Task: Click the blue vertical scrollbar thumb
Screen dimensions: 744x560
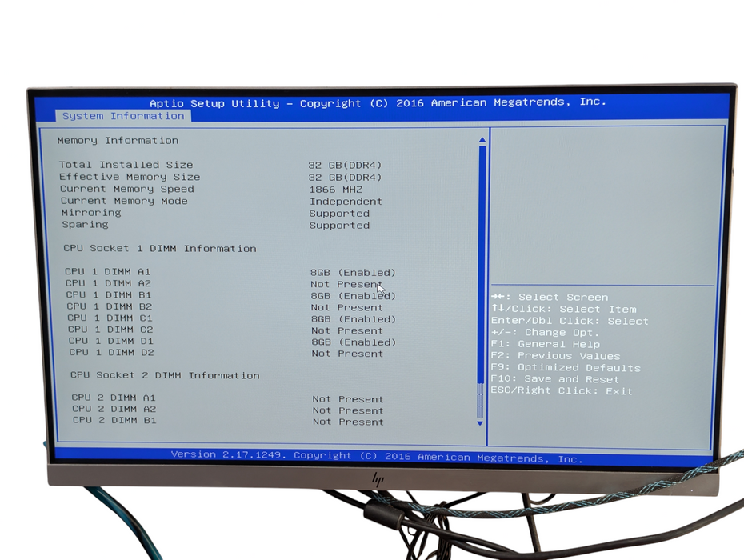Action: click(x=482, y=264)
